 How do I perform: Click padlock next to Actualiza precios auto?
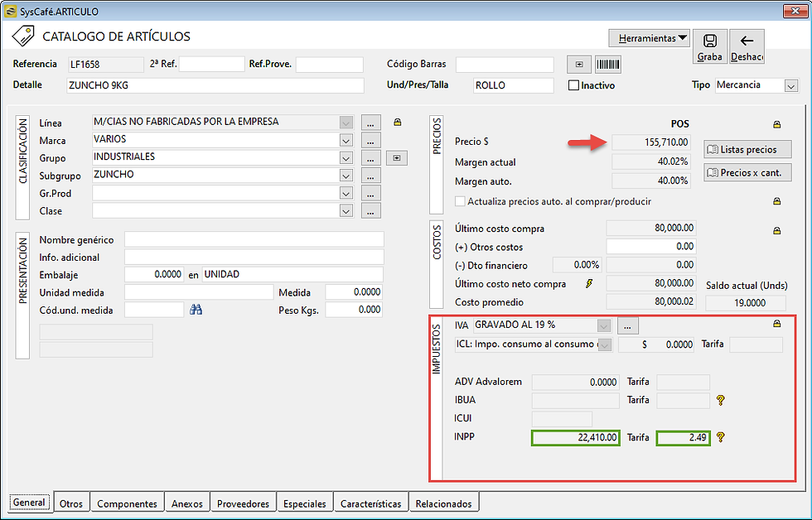777,201
